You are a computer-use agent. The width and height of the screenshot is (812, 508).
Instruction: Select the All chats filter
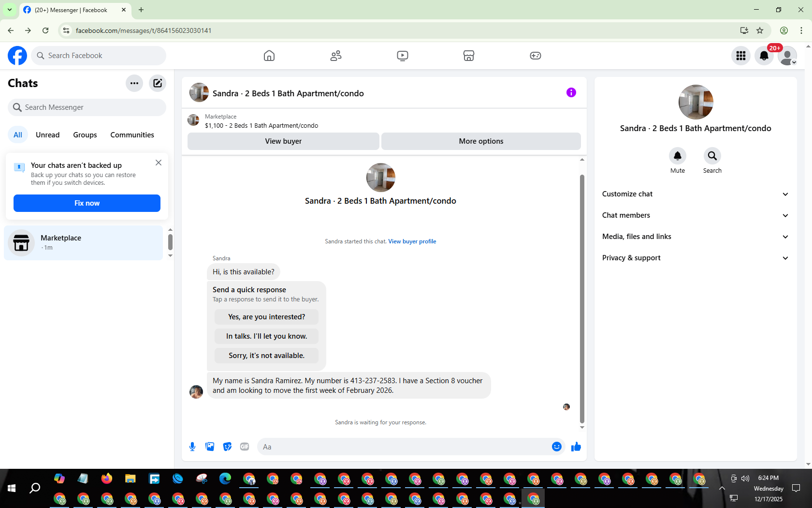pos(18,135)
